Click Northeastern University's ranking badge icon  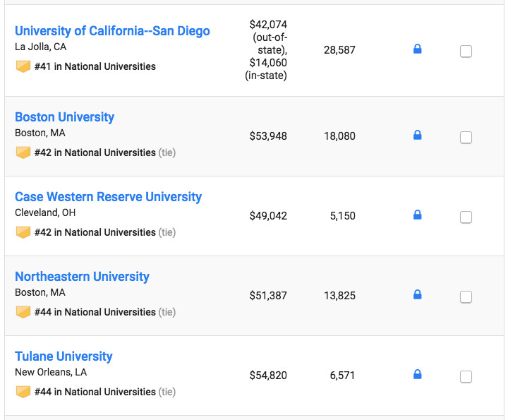pyautogui.click(x=23, y=312)
